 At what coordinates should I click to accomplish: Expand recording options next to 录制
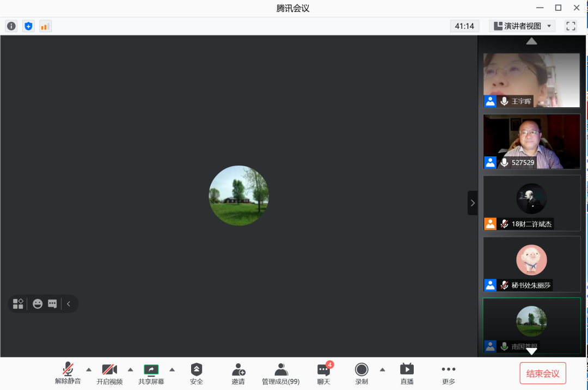point(383,370)
